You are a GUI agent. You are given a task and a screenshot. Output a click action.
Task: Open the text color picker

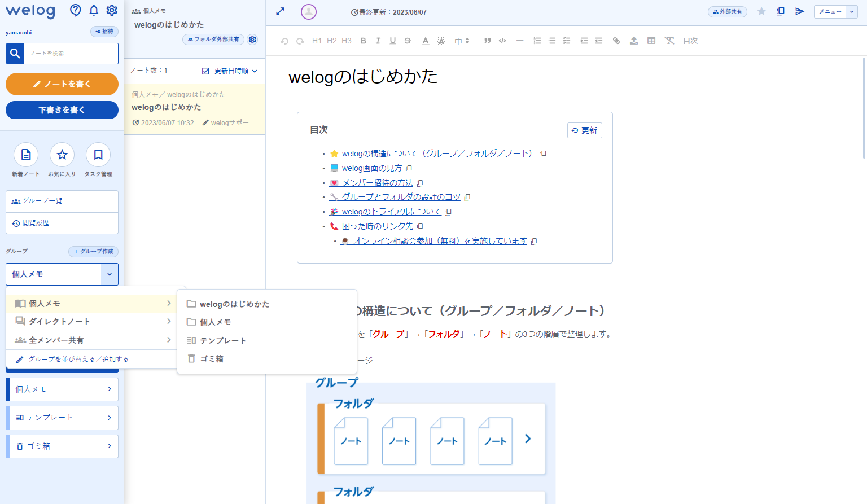pos(426,41)
